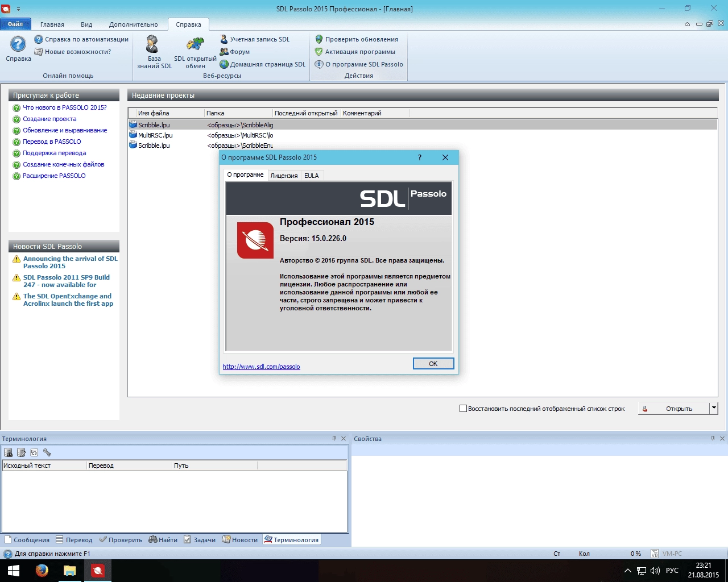The width and height of the screenshot is (728, 582).
Task: Open the www.sdl.com/passolo link
Action: pos(261,367)
